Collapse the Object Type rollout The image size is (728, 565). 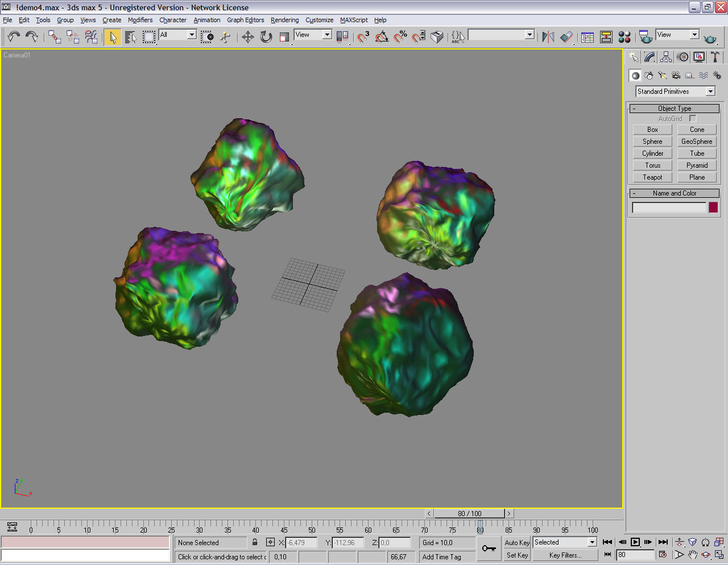675,109
